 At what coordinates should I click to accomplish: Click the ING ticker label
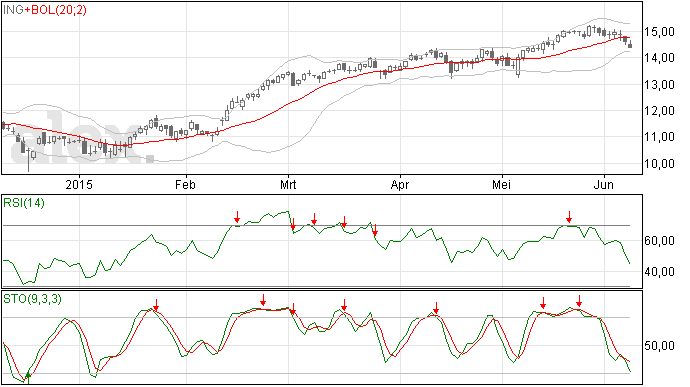pyautogui.click(x=13, y=10)
